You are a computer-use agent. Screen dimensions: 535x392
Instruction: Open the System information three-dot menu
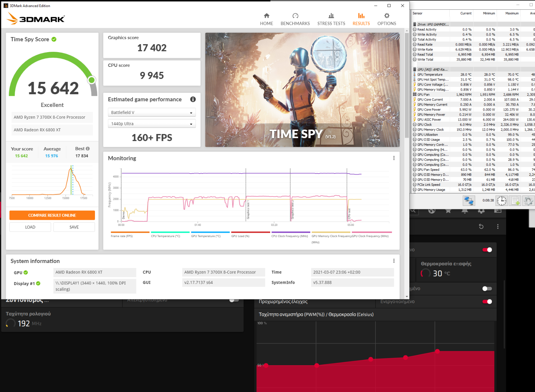tap(394, 261)
